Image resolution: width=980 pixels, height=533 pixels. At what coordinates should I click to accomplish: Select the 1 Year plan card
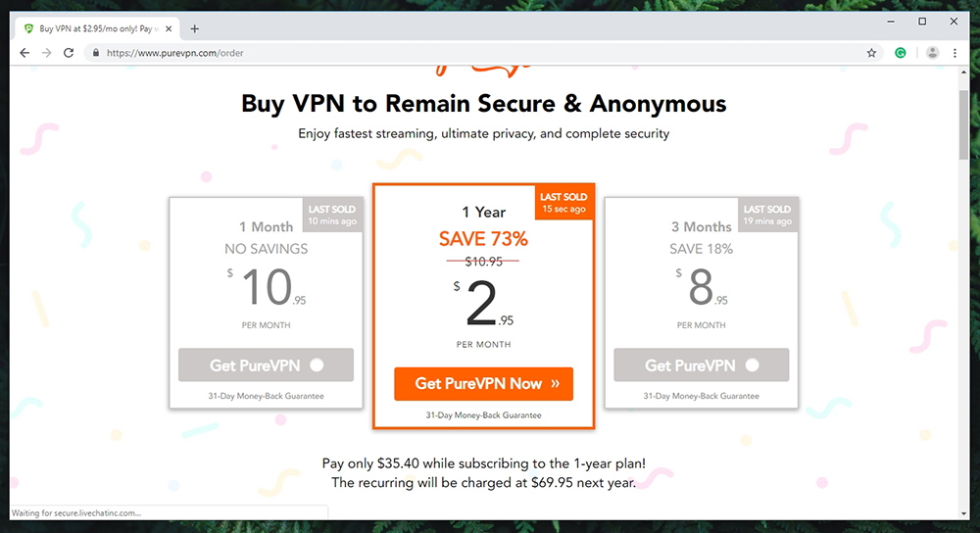484,306
